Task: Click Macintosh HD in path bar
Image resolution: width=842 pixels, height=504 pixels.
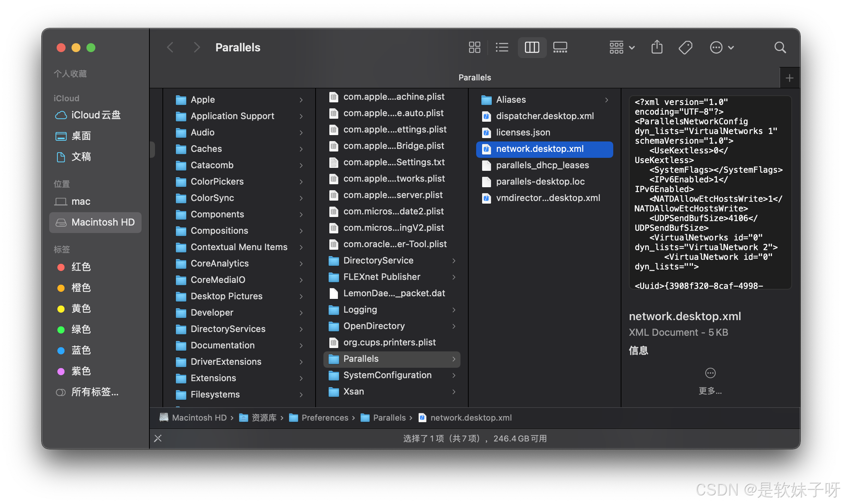Action: pos(193,418)
